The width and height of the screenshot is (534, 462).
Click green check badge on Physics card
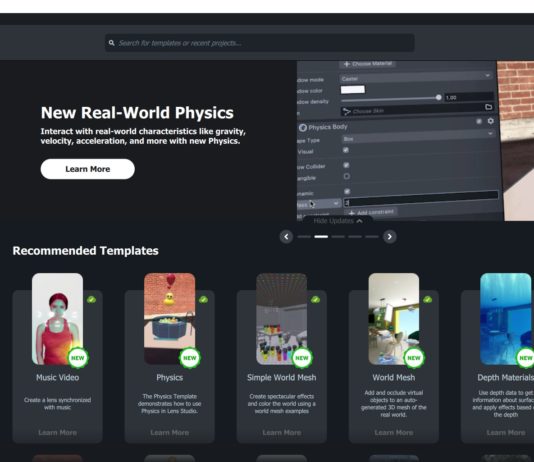[203, 300]
